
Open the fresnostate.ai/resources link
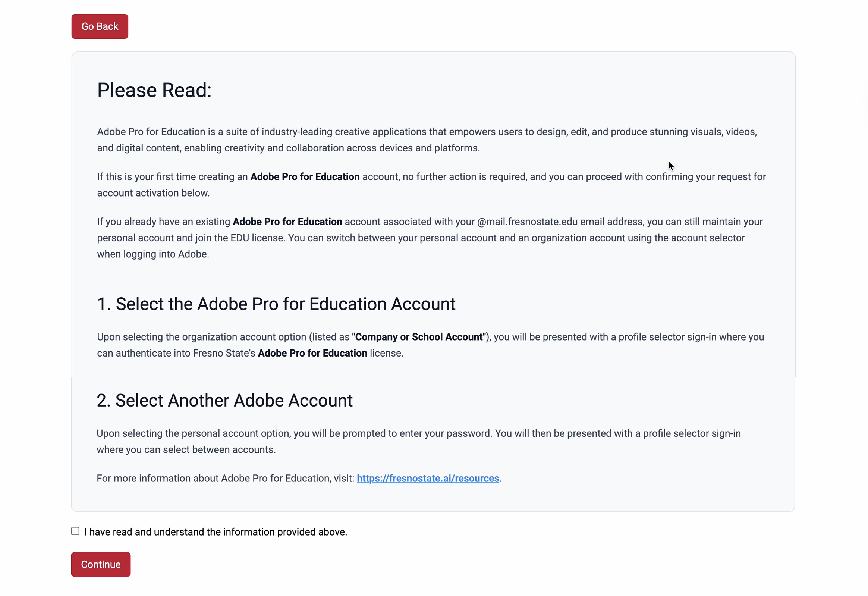click(x=428, y=478)
